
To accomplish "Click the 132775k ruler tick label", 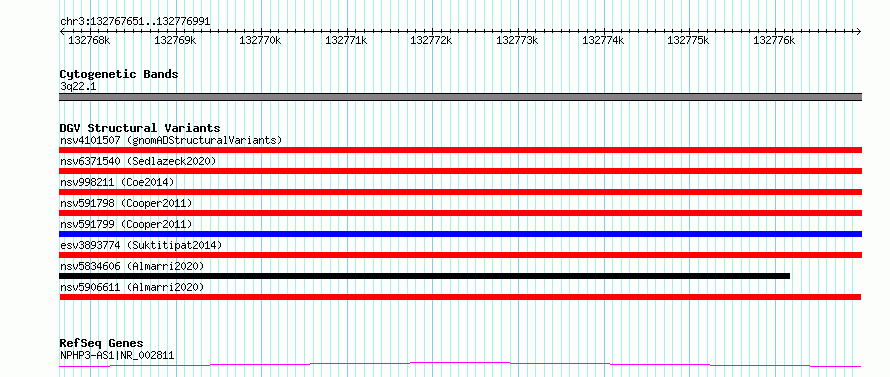I will (688, 40).
